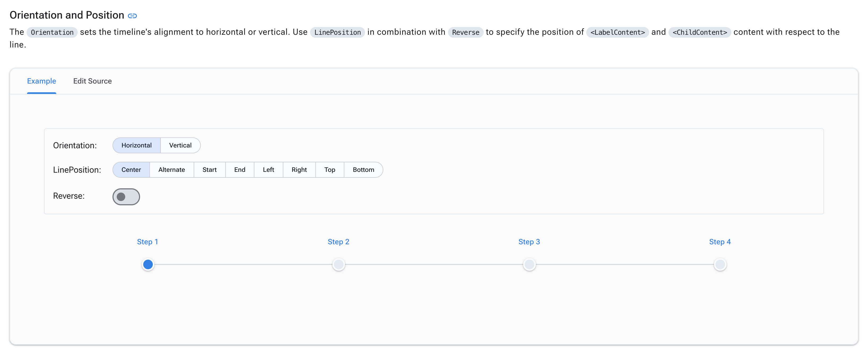
Task: Click the Step 4 timeline dot
Action: [720, 264]
